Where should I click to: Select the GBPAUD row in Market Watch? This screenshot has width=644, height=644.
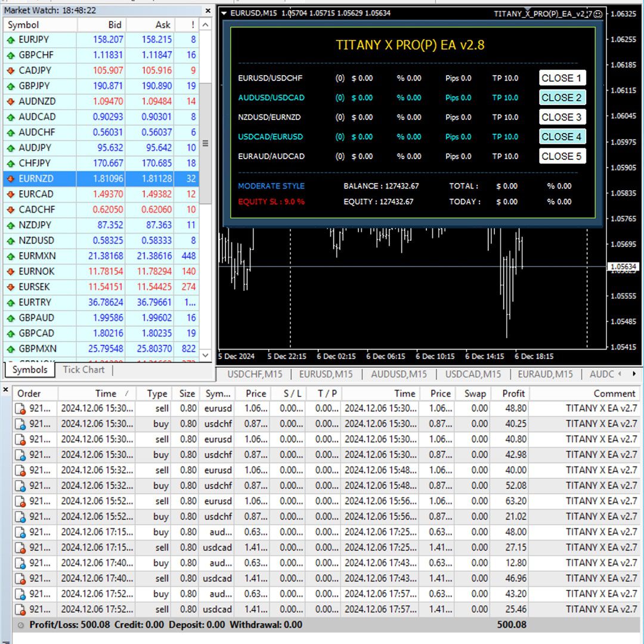click(x=36, y=318)
